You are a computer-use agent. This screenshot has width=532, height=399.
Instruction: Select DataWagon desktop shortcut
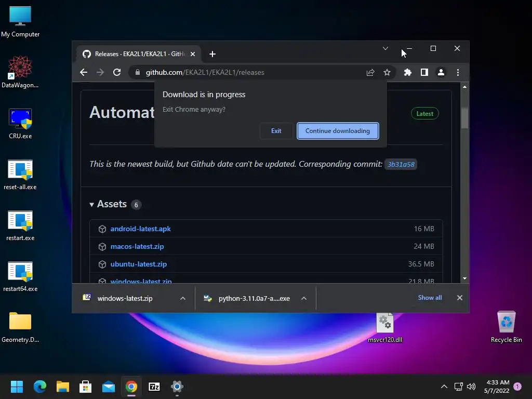[x=20, y=72]
